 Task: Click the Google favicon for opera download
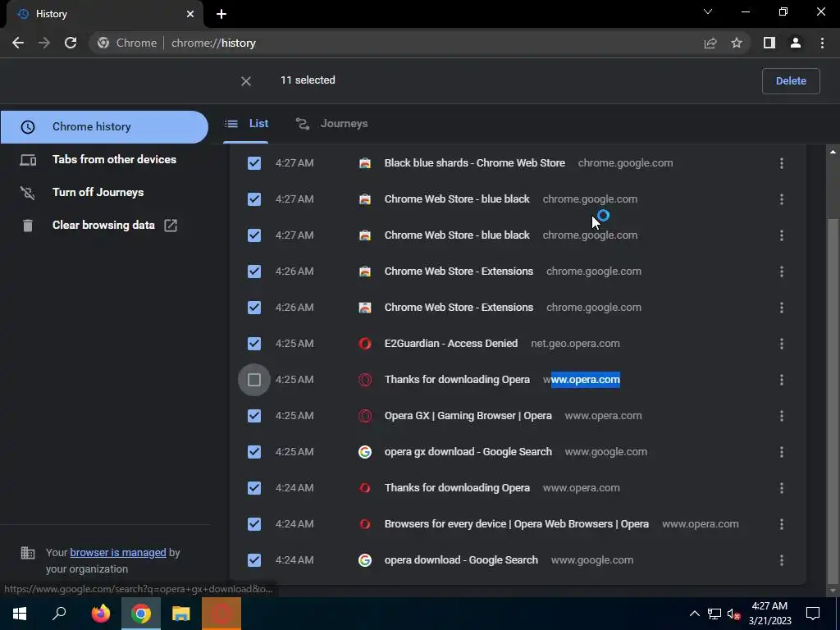point(365,559)
